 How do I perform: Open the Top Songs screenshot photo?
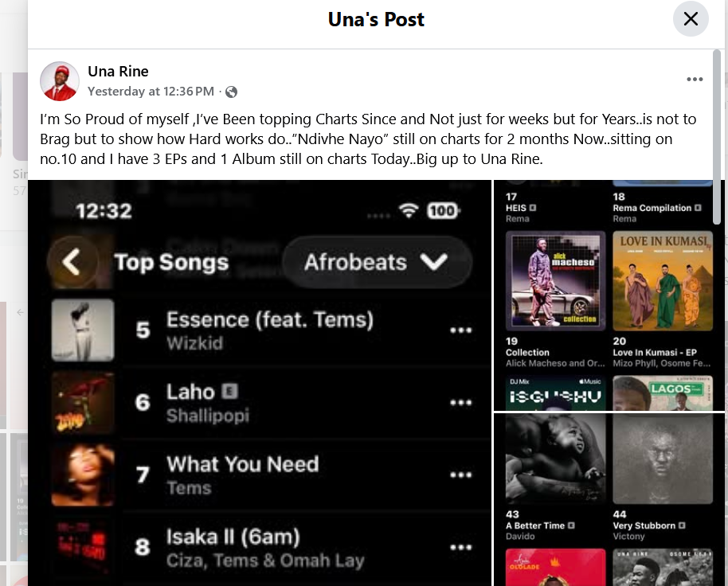click(x=260, y=383)
